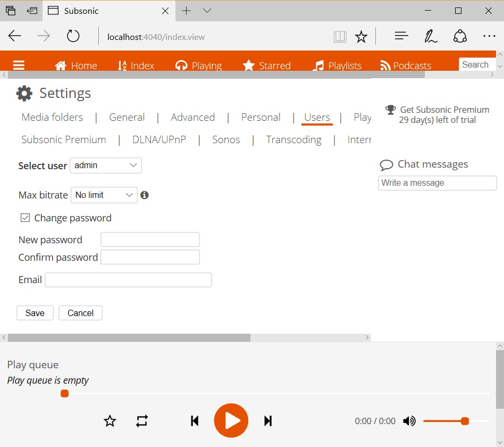504x447 pixels.
Task: Open the DLNA/UPnP settings tab
Action: click(x=159, y=139)
